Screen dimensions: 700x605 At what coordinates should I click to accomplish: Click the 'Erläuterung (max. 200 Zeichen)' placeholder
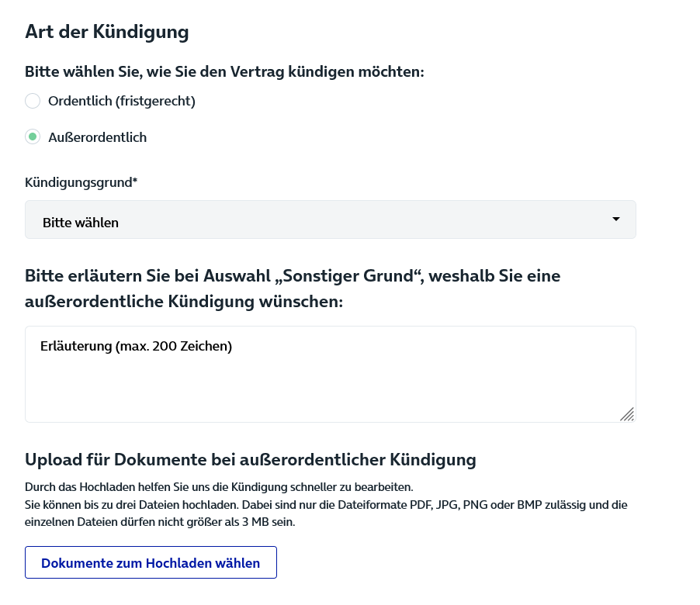tap(136, 346)
